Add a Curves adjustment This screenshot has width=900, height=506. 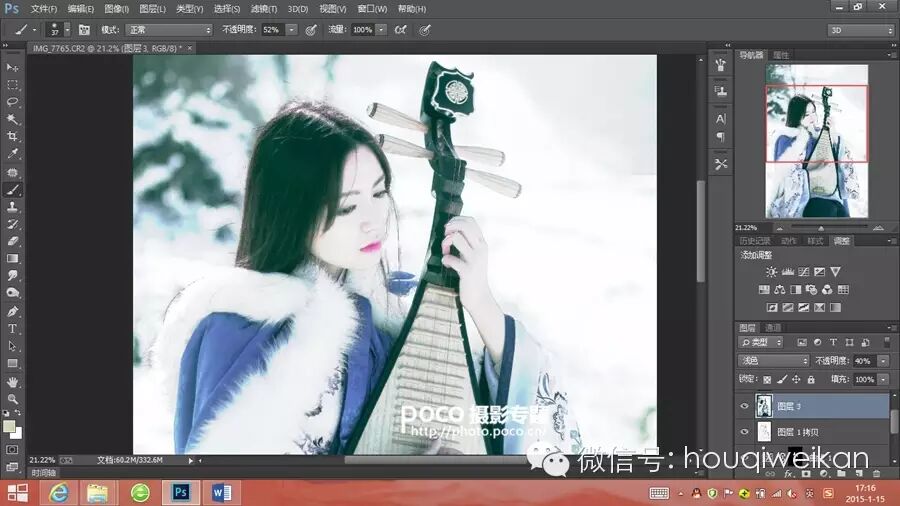coord(804,272)
